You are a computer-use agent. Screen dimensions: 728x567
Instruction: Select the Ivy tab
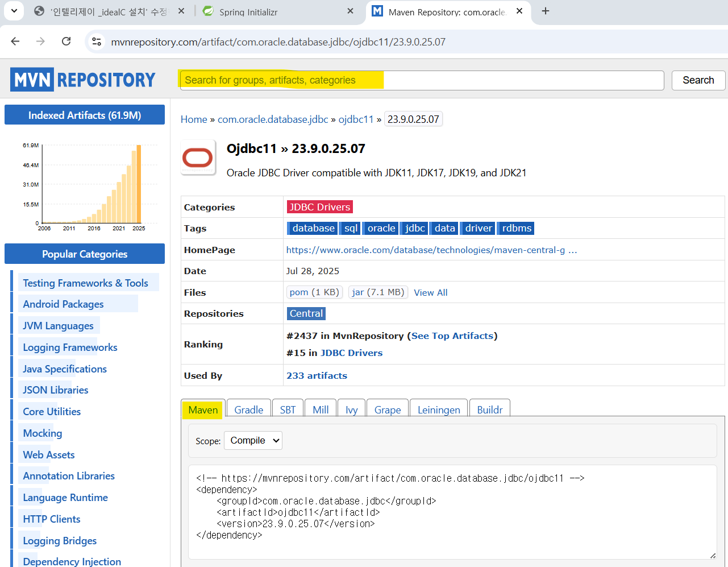[352, 409]
